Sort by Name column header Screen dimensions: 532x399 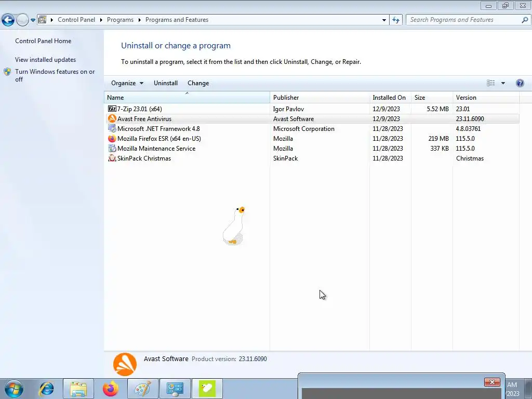click(x=187, y=97)
